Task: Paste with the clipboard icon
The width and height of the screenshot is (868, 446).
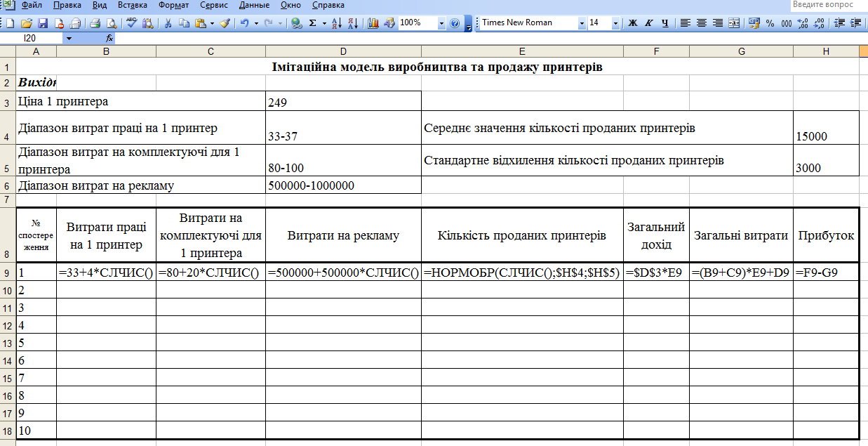Action: [x=200, y=22]
